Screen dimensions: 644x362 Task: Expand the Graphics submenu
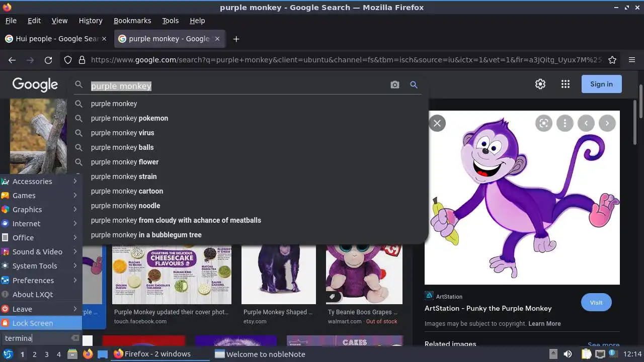click(41, 210)
